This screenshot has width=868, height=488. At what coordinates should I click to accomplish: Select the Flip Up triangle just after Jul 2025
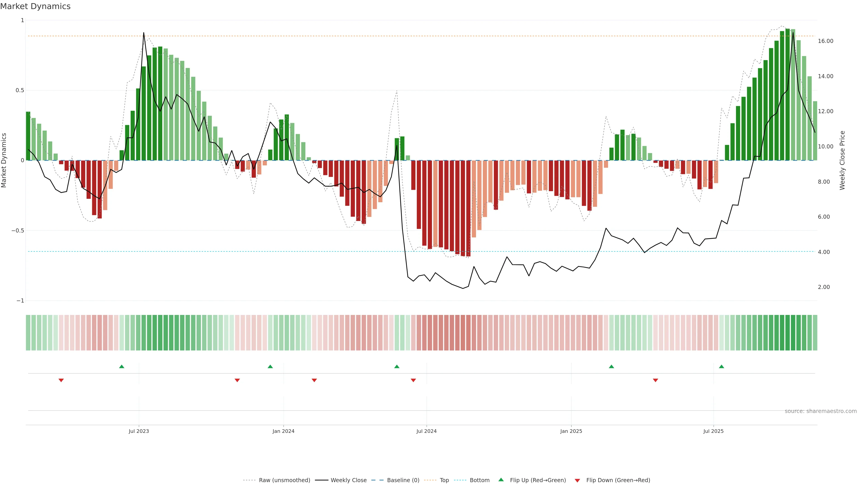pyautogui.click(x=722, y=366)
